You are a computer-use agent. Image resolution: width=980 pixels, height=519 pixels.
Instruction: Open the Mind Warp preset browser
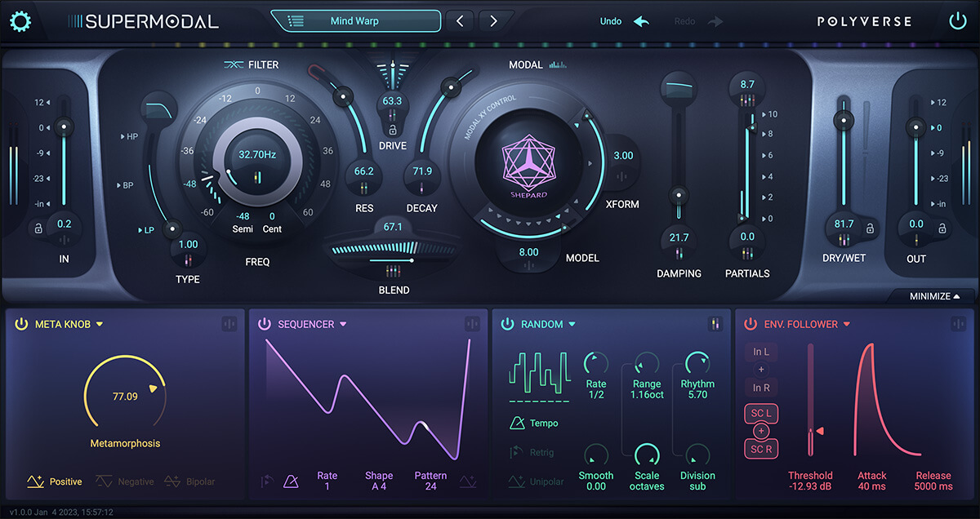355,20
